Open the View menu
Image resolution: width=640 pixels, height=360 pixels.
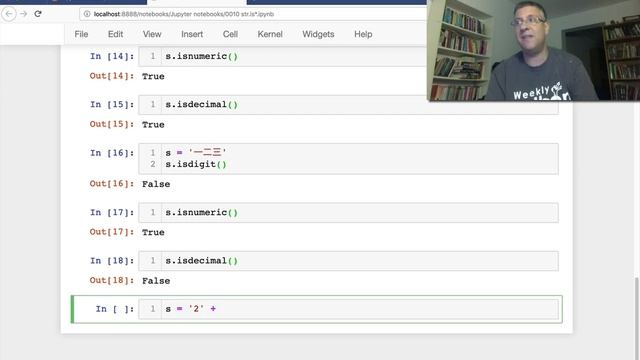pos(152,34)
